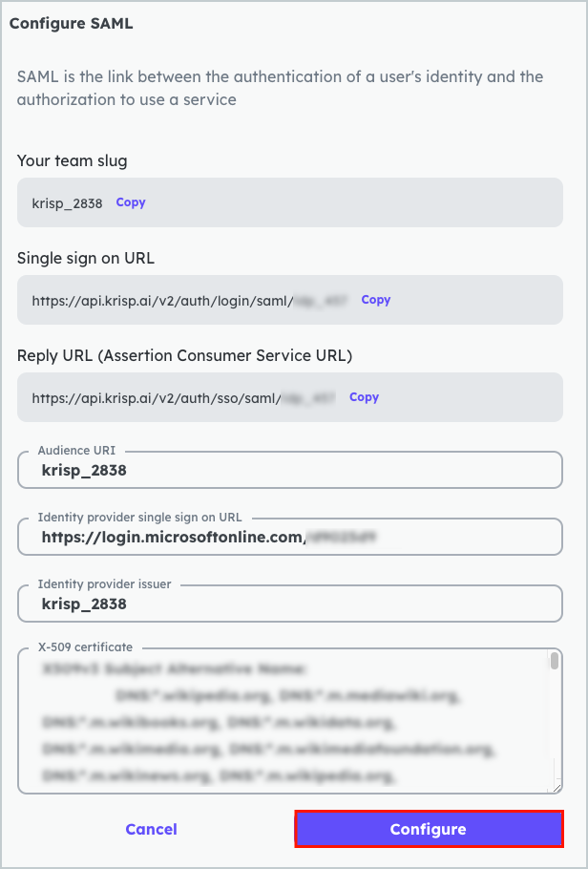Click the certificate text area resize handle
Image resolution: width=588 pixels, height=869 pixels.
pos(556,788)
